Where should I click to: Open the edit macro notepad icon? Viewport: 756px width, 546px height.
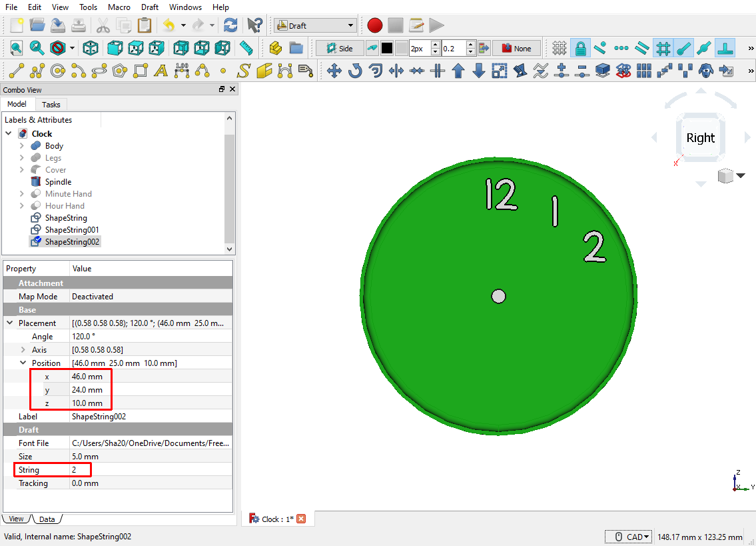point(416,25)
